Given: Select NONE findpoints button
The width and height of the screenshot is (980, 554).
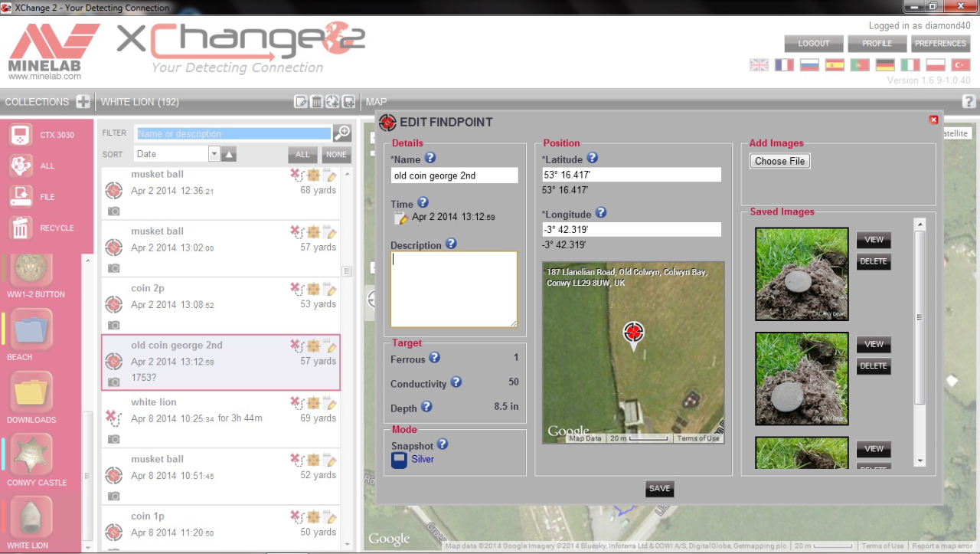Looking at the screenshot, I should point(336,154).
